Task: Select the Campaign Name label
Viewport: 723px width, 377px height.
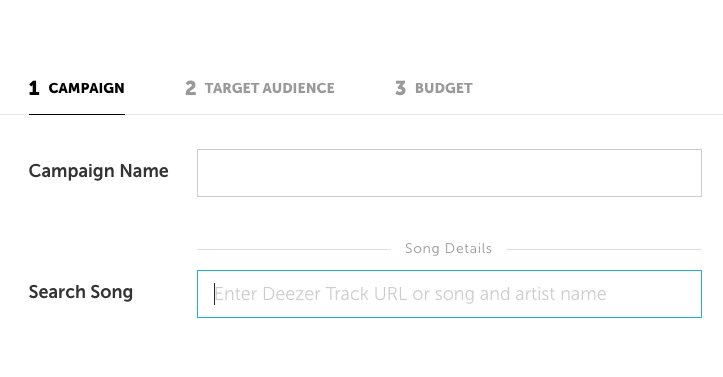Action: 99,171
